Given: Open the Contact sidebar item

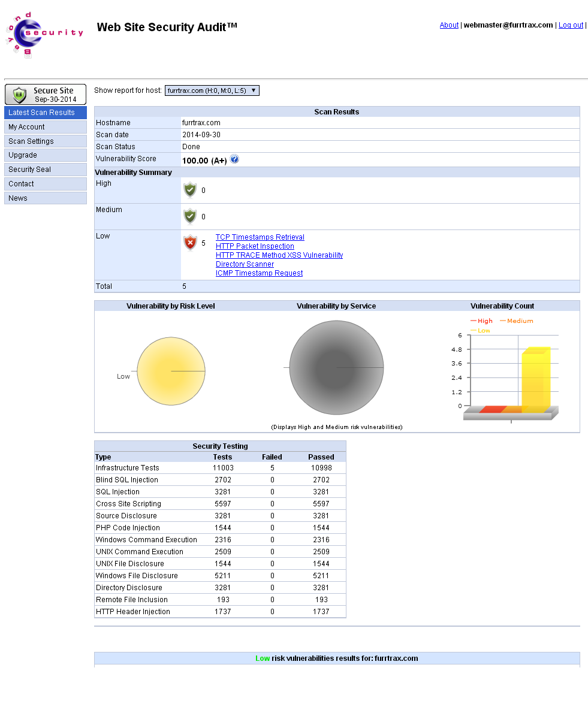Looking at the screenshot, I should pyautogui.click(x=46, y=184).
